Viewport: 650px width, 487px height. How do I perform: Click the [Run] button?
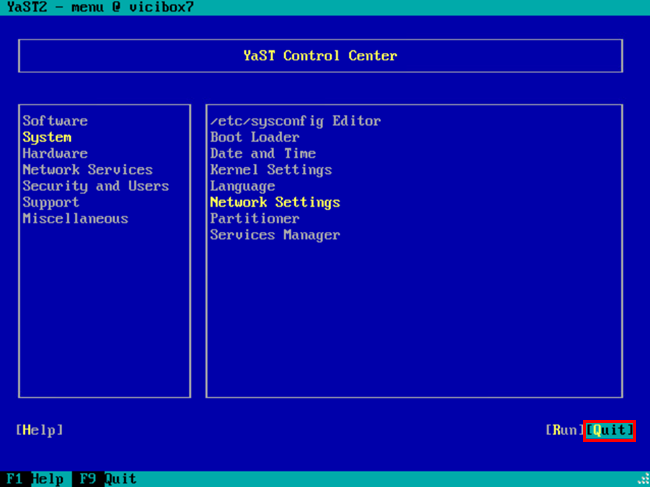pos(565,430)
